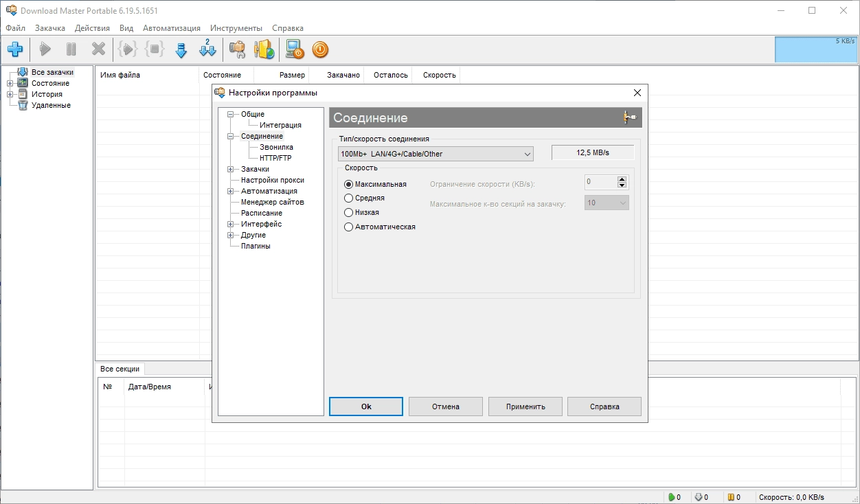
Task: Open the Справка menu in menu bar
Action: click(x=288, y=28)
